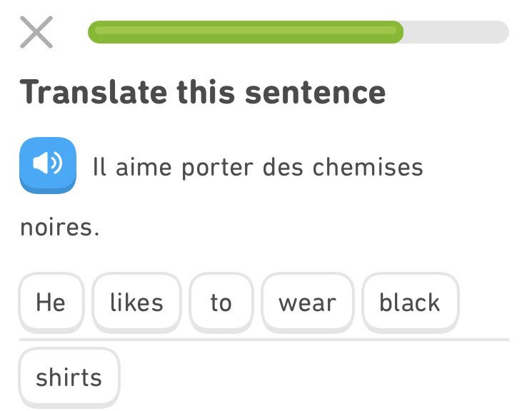Image resolution: width=532 pixels, height=411 pixels.
Task: Click the light highlight stripe inside progress bar
Action: (246, 30)
